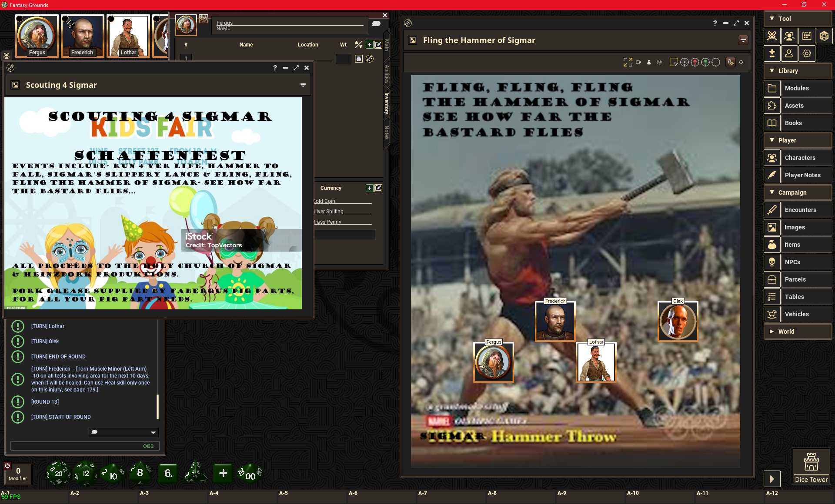Toggle currency list edit mode
Viewport: 835px width, 504px height.
378,188
